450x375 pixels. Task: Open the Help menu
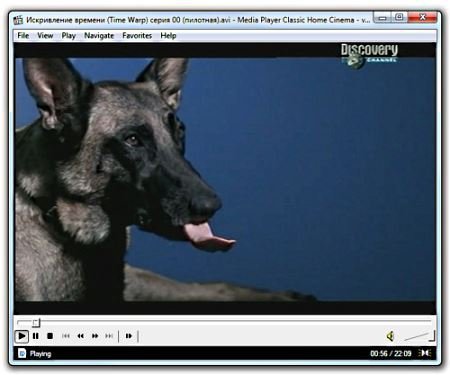tap(168, 36)
